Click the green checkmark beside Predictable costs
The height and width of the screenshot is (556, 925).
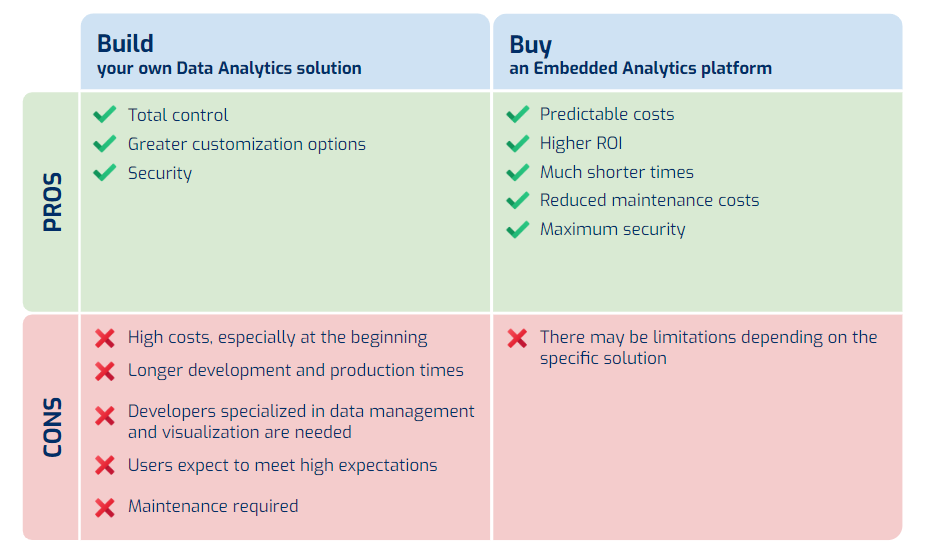point(517,114)
